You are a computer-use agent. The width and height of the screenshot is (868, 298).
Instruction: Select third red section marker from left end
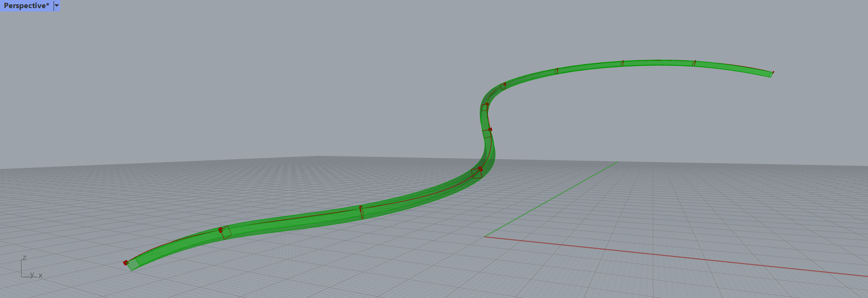tap(361, 208)
